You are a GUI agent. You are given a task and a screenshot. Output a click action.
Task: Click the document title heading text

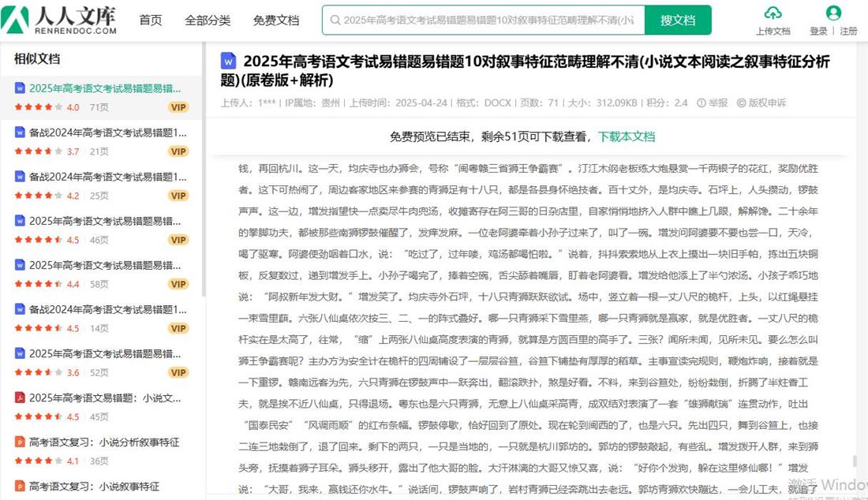pyautogui.click(x=525, y=70)
